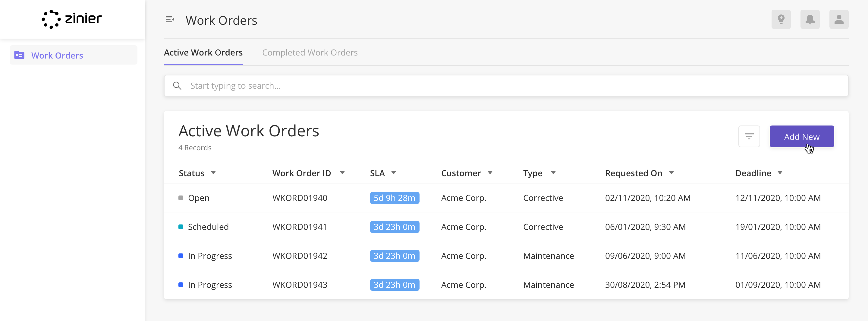Click the gray Open status indicator

tap(181, 198)
